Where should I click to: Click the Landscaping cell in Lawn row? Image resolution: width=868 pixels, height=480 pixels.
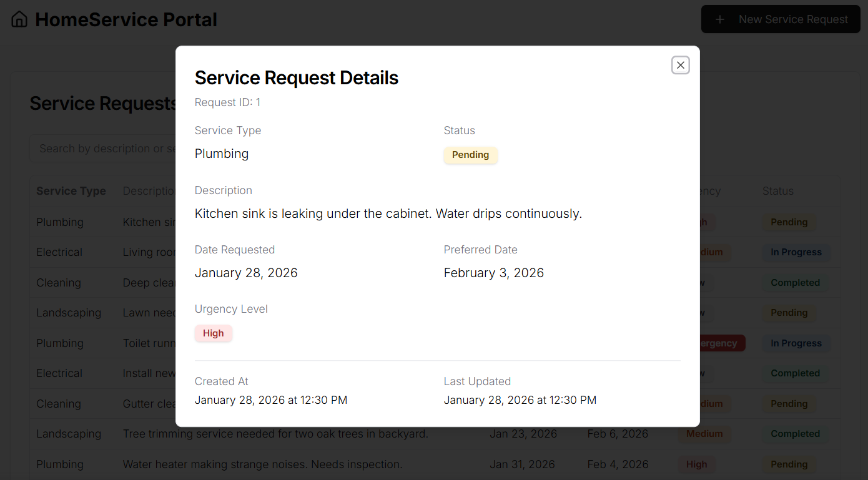pyautogui.click(x=69, y=313)
